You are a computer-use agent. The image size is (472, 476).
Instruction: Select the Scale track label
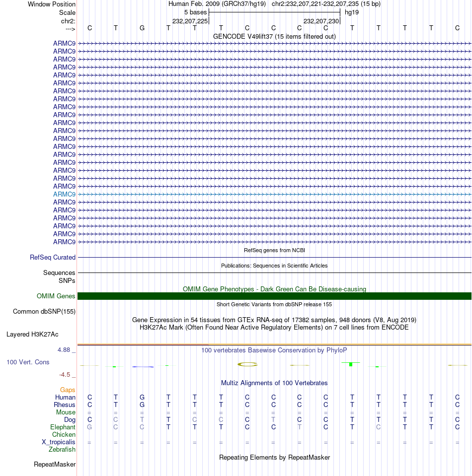(x=67, y=13)
